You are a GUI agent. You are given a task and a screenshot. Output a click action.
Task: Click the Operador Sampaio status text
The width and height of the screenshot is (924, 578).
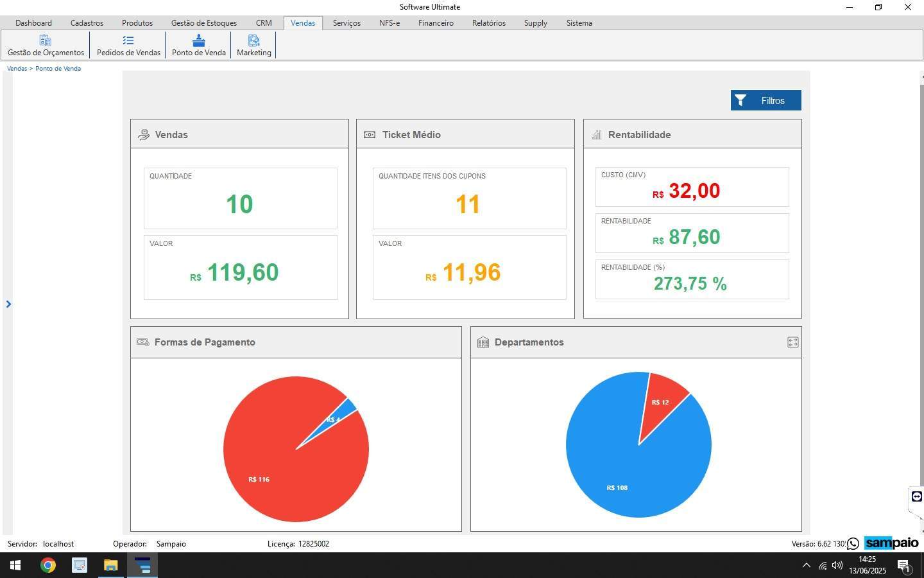coord(150,544)
